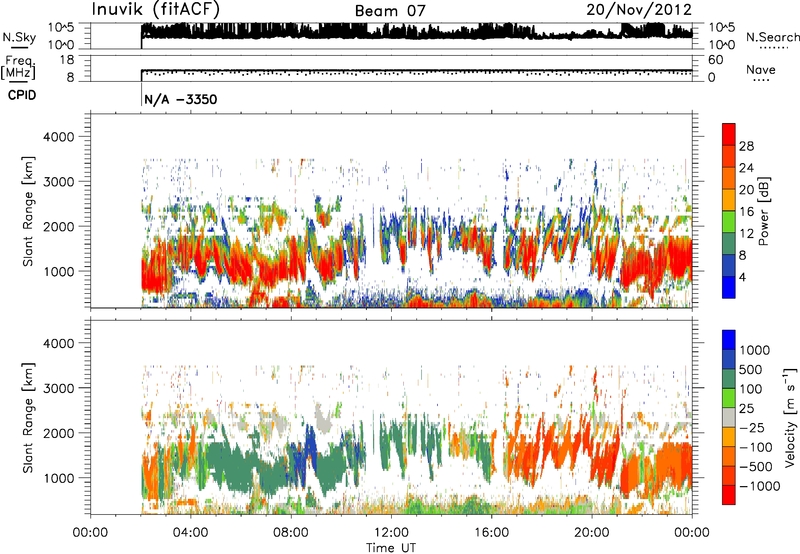The image size is (800, 554).
Task: Click the gray -25 to 25 Velocity colorbar segment
Action: pos(729,417)
